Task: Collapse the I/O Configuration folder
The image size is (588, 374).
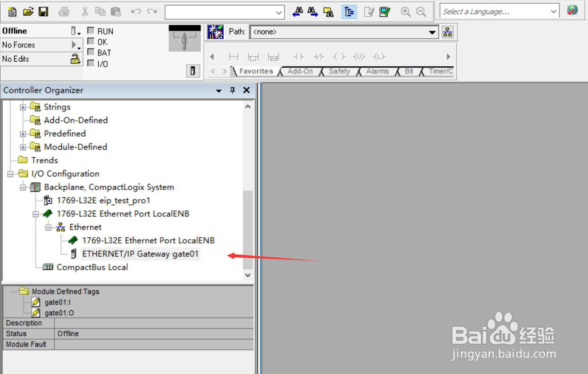Action: [11, 174]
